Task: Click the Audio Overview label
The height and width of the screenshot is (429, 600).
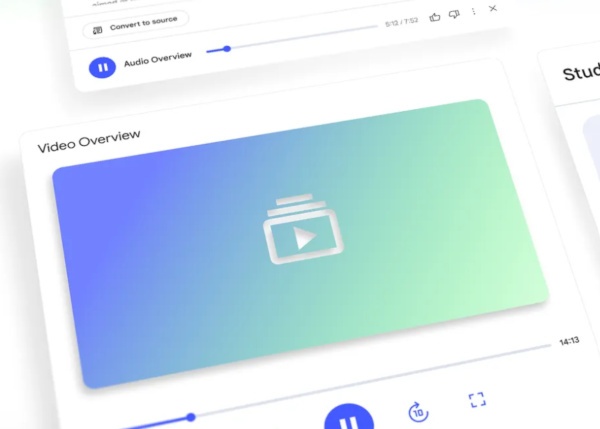Action: tap(158, 59)
